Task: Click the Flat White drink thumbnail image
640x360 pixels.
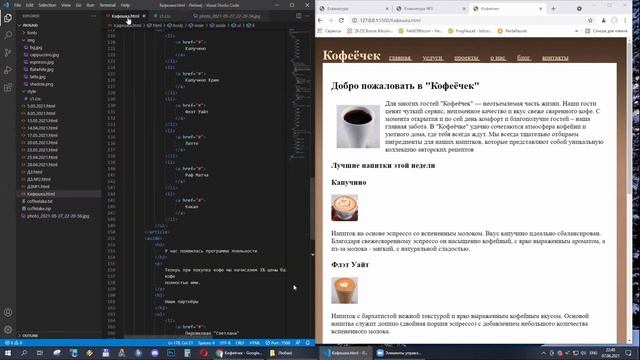Action: (344, 290)
